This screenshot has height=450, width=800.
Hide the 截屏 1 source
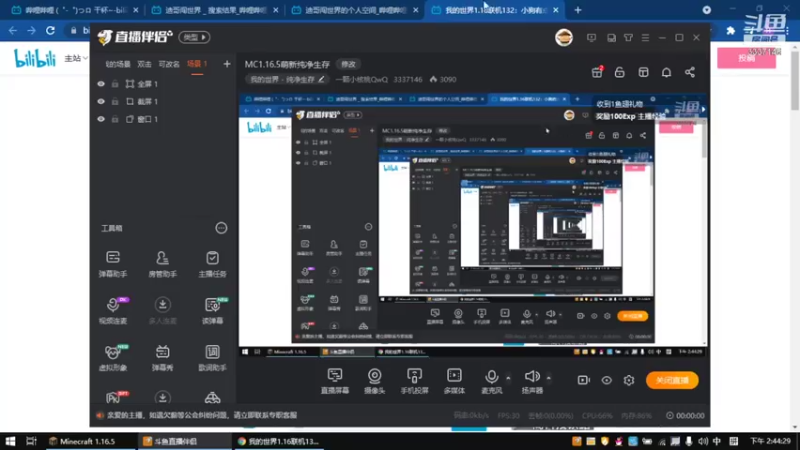(x=101, y=102)
